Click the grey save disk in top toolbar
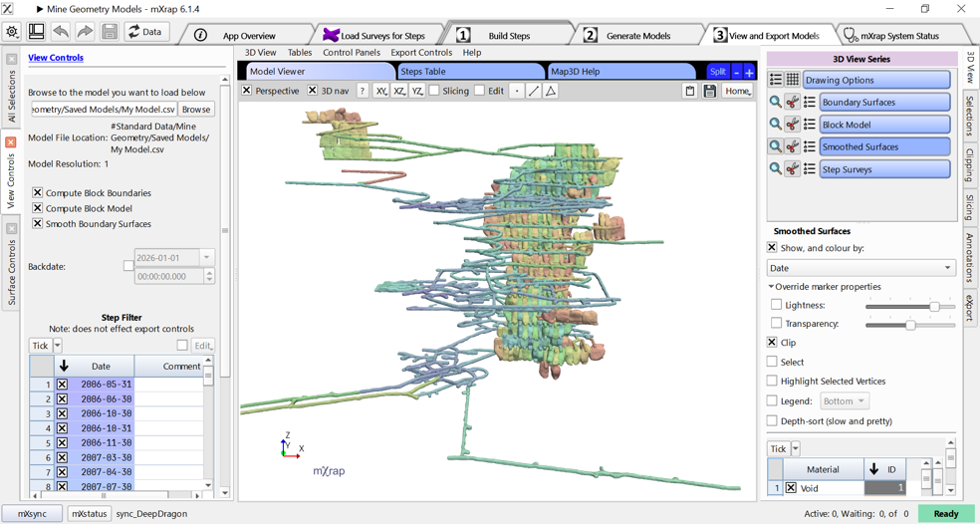The image size is (980, 524). tap(110, 32)
